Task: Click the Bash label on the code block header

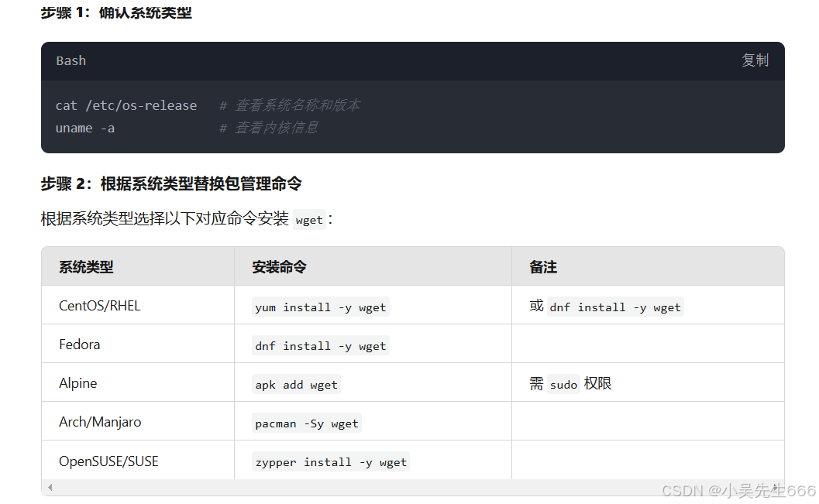Action: pos(71,60)
